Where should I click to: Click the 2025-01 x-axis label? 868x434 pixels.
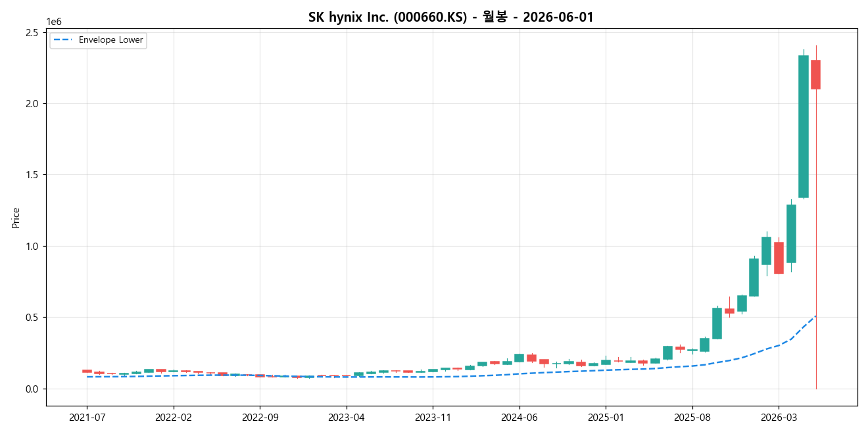606,417
